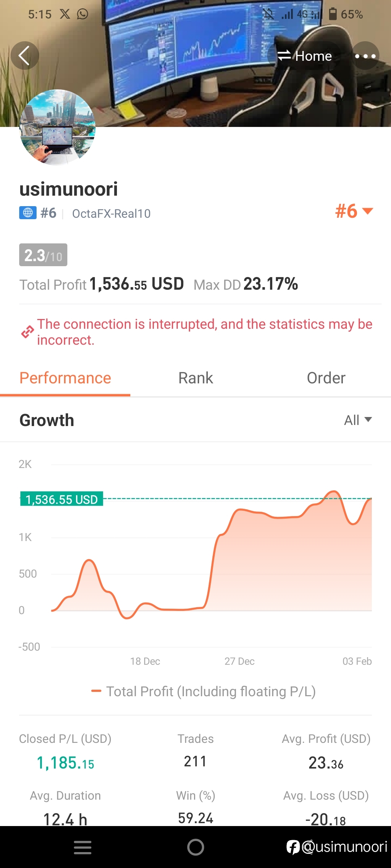Viewport: 391px width, 868px height.
Task: Tap the Home switch button
Action: click(x=304, y=56)
